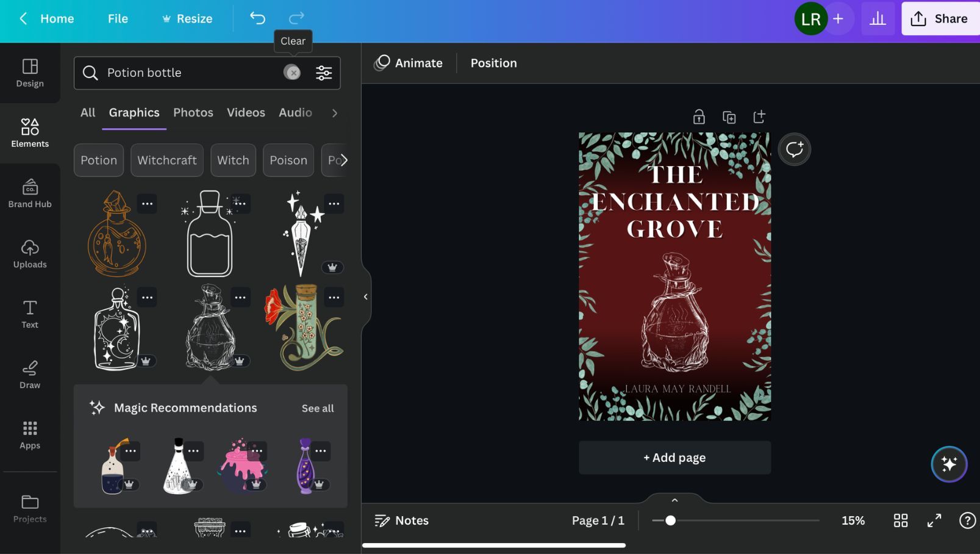Image resolution: width=980 pixels, height=554 pixels.
Task: Open Brand Hub in the sidebar
Action: [x=30, y=193]
